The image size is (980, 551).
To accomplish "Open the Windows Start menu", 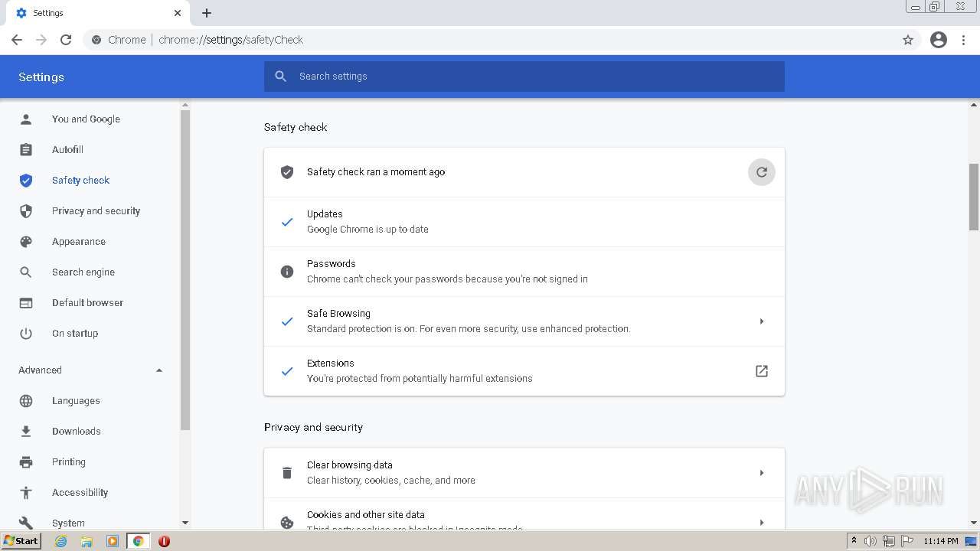I will point(21,541).
